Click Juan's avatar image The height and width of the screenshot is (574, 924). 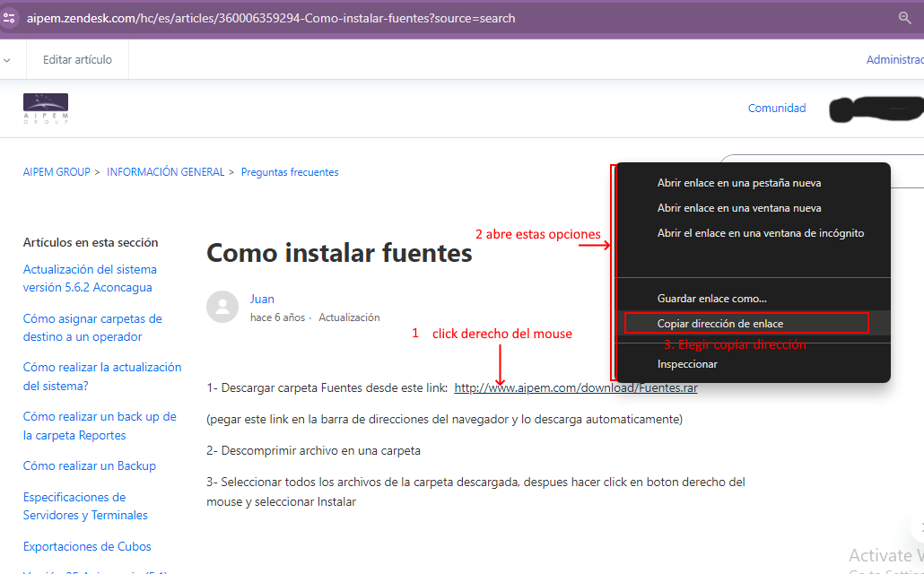point(222,307)
